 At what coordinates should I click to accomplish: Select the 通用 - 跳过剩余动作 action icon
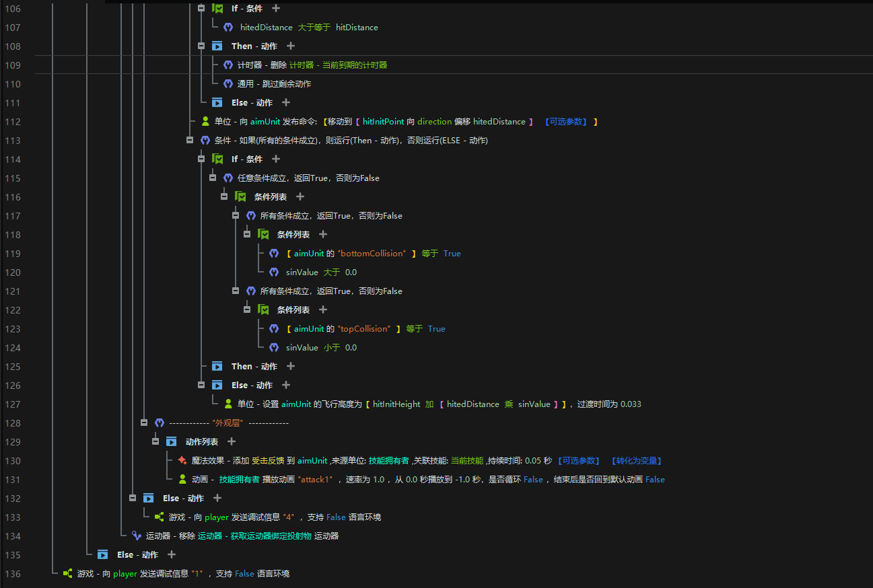pos(228,84)
